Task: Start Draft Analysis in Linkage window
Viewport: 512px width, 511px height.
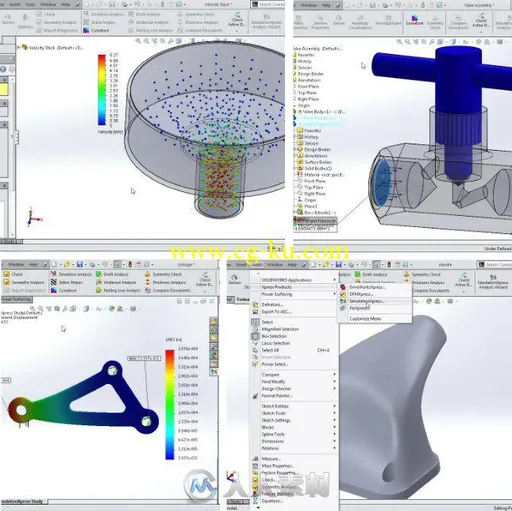Action: (112, 274)
